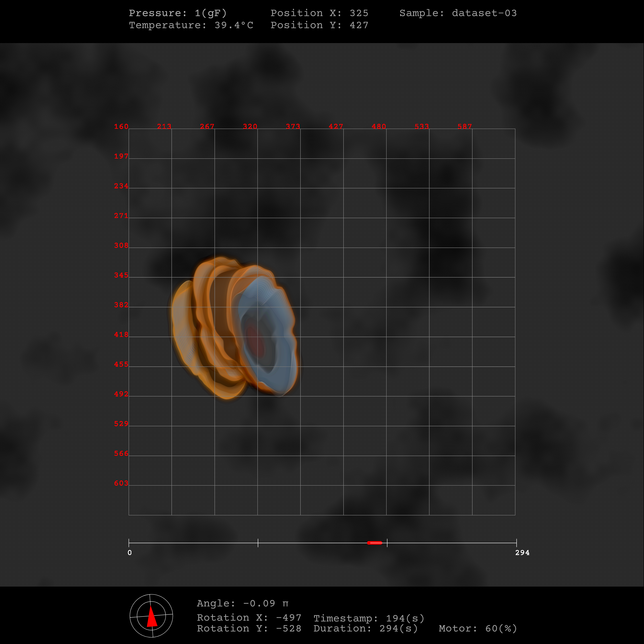Click the Y-axis label 418
This screenshot has height=644, width=644.
tap(121, 334)
